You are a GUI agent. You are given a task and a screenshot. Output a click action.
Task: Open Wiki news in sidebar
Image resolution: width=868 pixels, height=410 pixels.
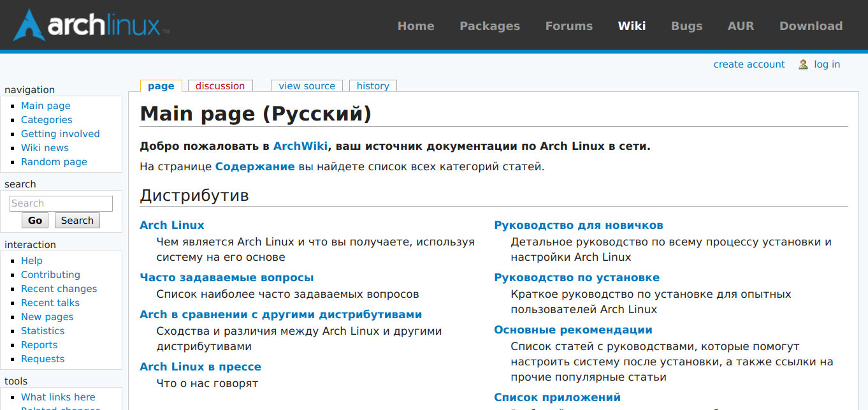[45, 148]
